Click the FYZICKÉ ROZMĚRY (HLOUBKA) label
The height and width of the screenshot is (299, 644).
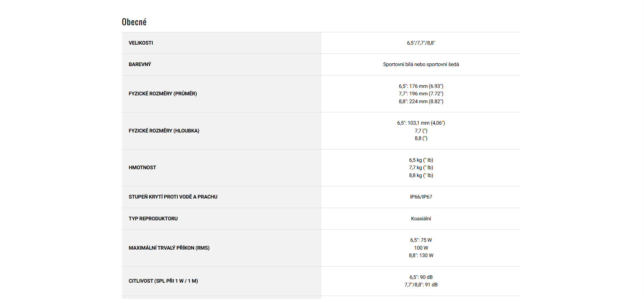click(x=164, y=131)
